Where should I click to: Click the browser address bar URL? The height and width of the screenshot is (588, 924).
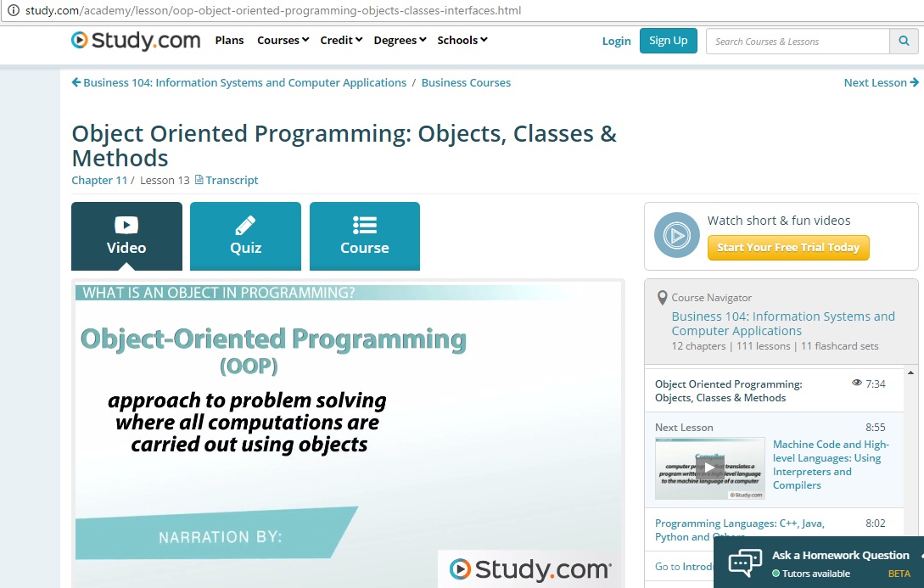[x=273, y=10]
